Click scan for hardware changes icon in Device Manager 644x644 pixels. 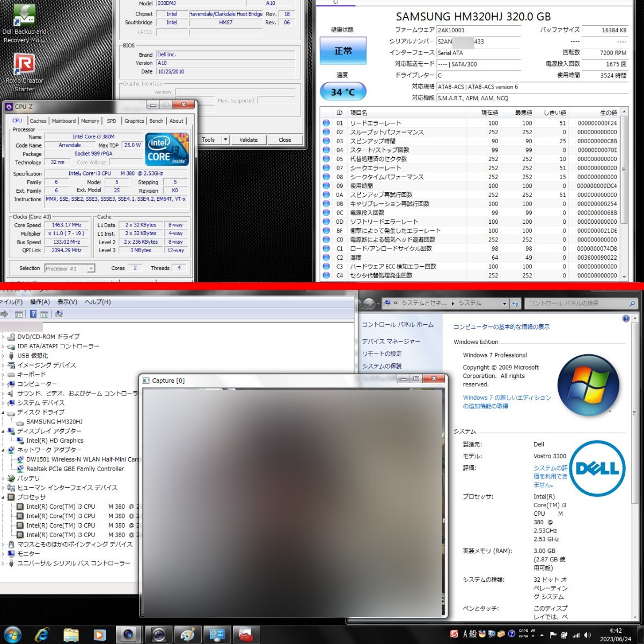point(59,313)
